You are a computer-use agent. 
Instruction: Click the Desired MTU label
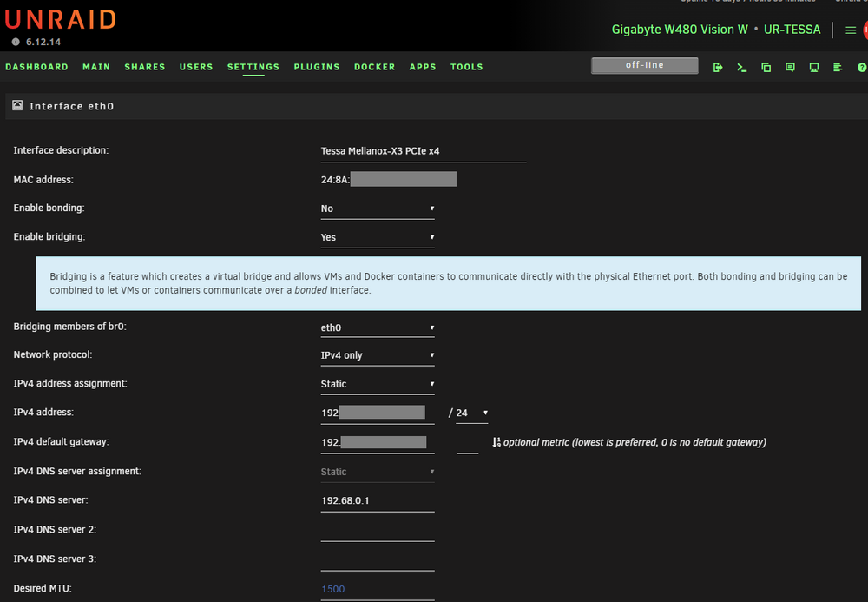coord(43,589)
